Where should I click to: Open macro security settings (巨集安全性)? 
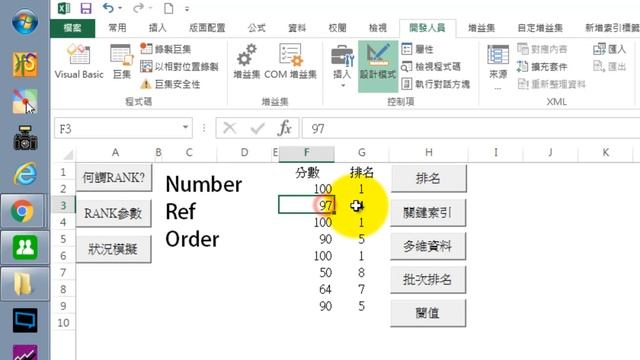click(170, 84)
